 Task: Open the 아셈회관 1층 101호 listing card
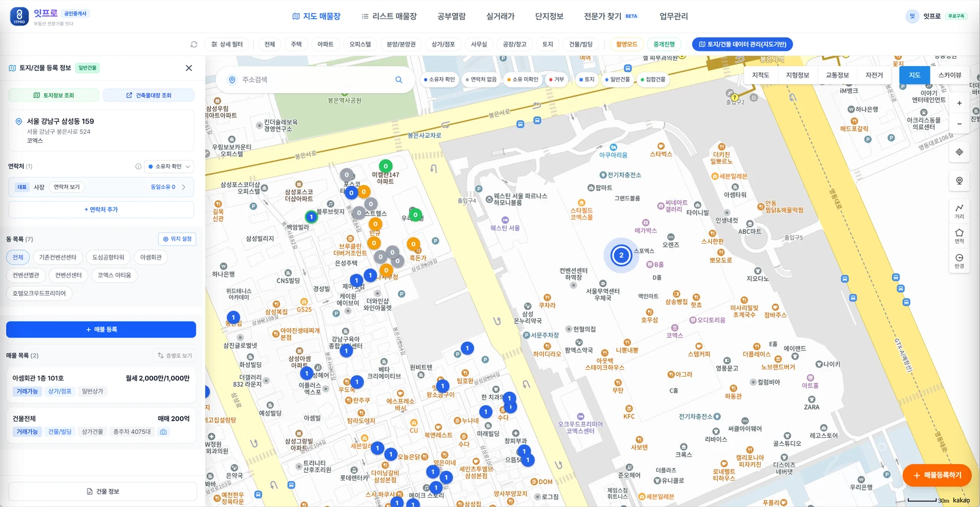point(101,385)
